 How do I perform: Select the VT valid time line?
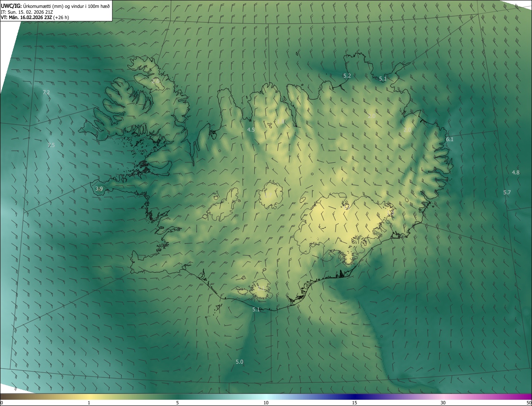click(x=35, y=17)
